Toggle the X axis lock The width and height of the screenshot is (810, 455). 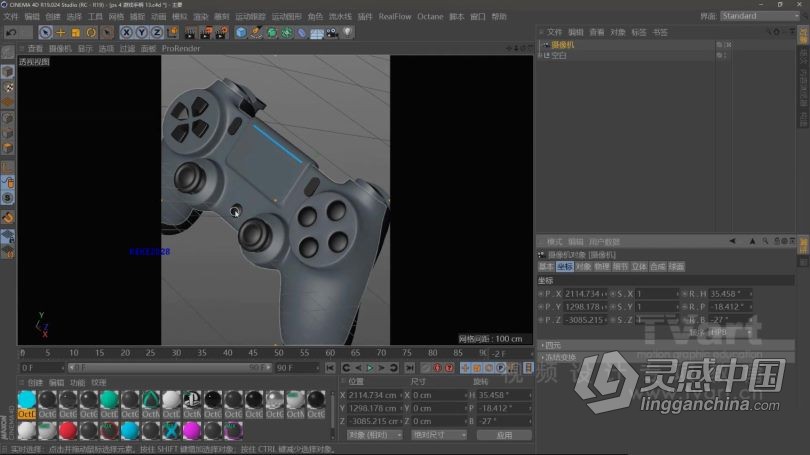127,33
